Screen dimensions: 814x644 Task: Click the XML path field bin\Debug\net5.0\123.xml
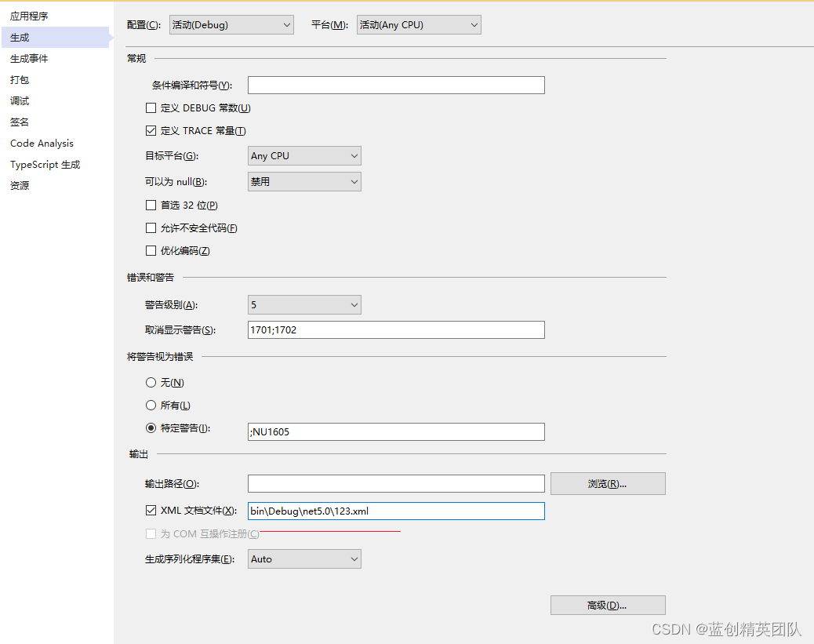click(396, 511)
